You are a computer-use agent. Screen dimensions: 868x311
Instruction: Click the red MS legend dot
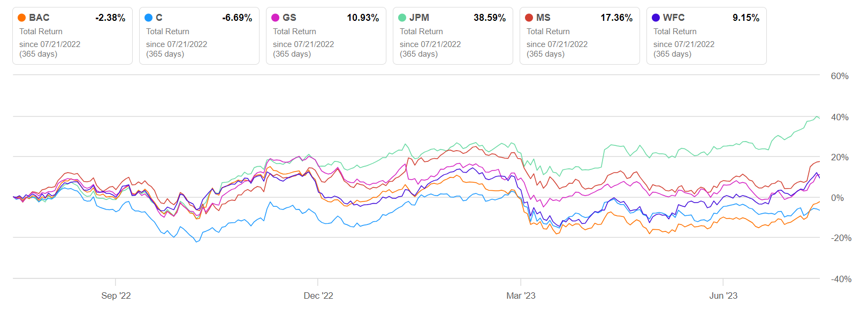(529, 18)
